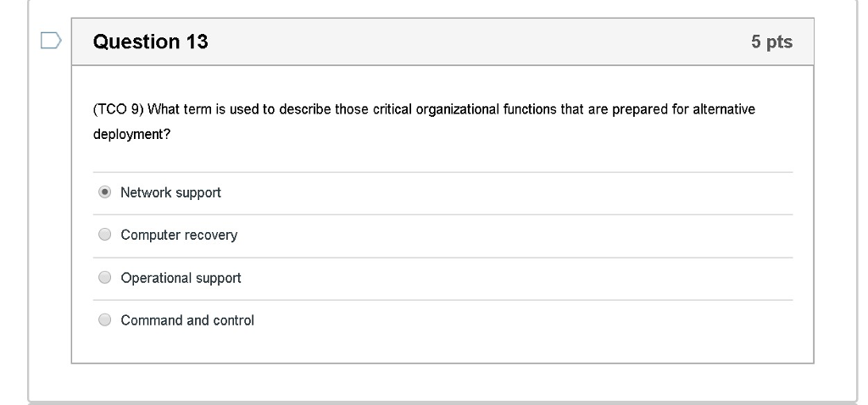
Task: Click blank space right of "Command and control"
Action: pos(509,320)
